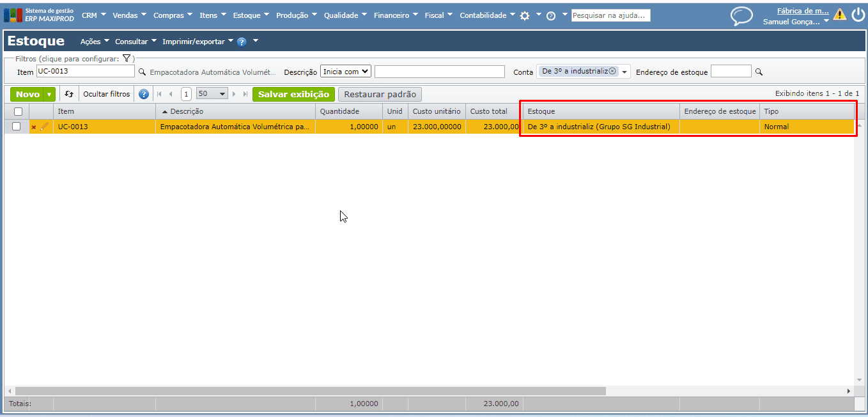Screen dimensions: 868x417
Task: Open the chat speech bubble
Action: (x=741, y=15)
